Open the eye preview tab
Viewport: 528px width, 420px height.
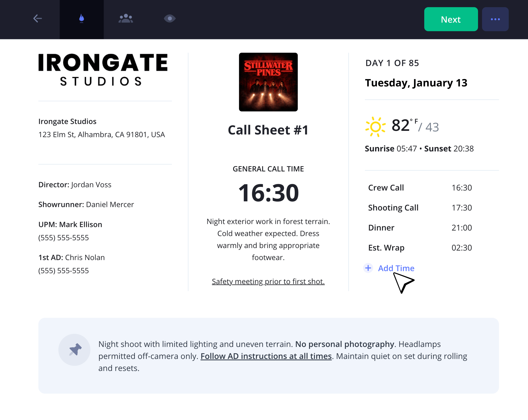pyautogui.click(x=170, y=19)
